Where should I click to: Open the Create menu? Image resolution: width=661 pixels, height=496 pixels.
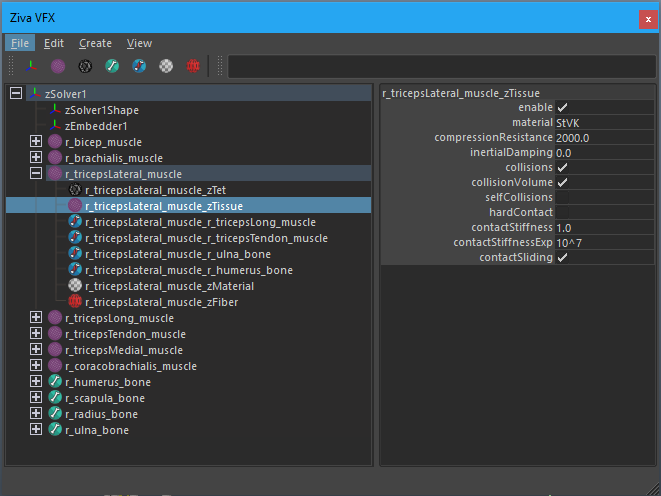pyautogui.click(x=95, y=43)
